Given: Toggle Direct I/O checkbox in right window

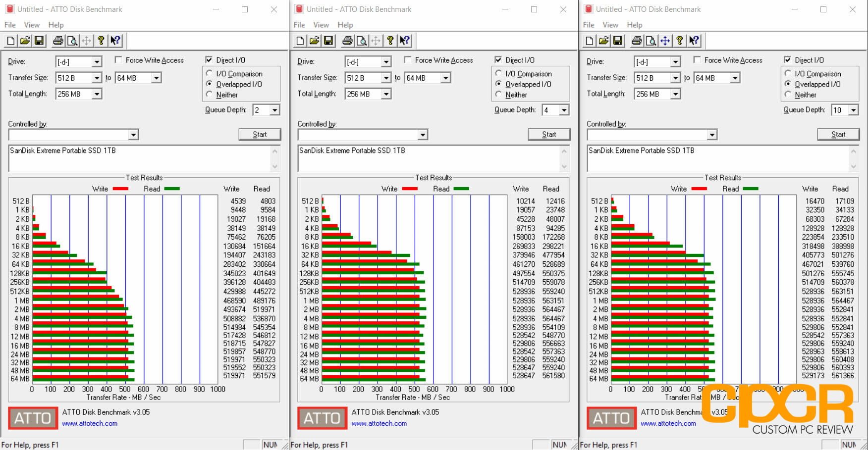Looking at the screenshot, I should coord(787,60).
